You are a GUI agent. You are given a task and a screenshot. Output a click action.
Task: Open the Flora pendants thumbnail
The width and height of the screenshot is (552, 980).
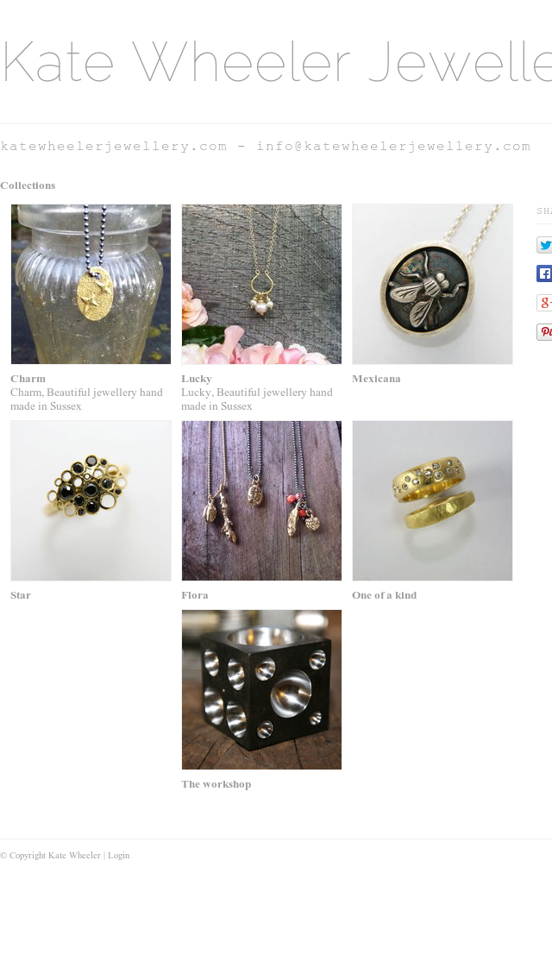click(261, 500)
